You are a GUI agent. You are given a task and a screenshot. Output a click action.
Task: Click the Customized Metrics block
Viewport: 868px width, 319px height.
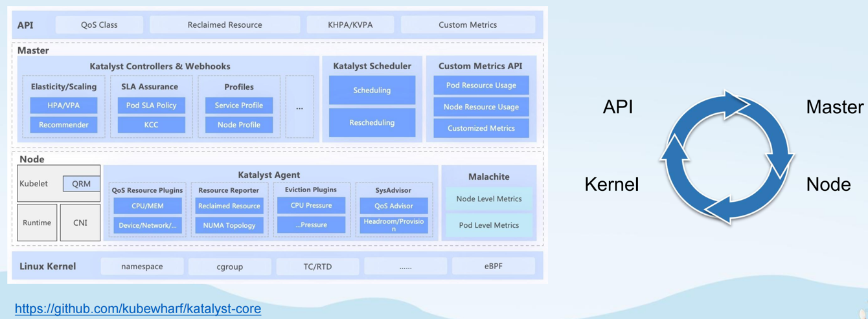click(481, 128)
